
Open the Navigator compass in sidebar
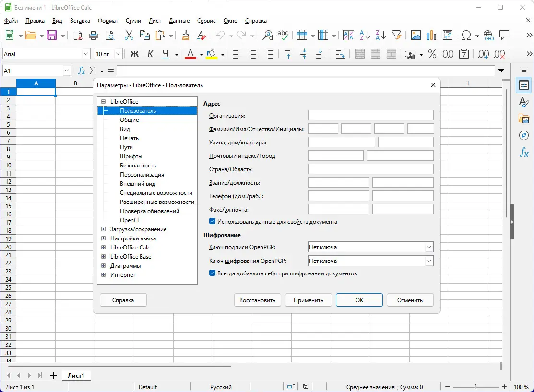click(524, 136)
